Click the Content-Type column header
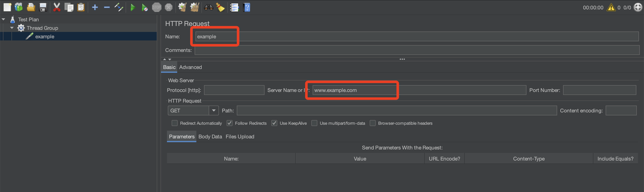The width and height of the screenshot is (644, 192). [529, 159]
